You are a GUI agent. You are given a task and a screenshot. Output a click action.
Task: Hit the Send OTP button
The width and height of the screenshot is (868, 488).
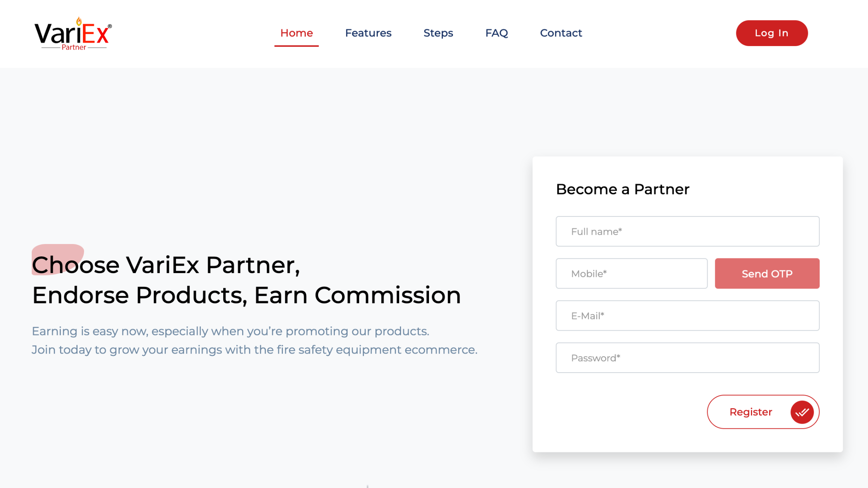click(x=767, y=274)
